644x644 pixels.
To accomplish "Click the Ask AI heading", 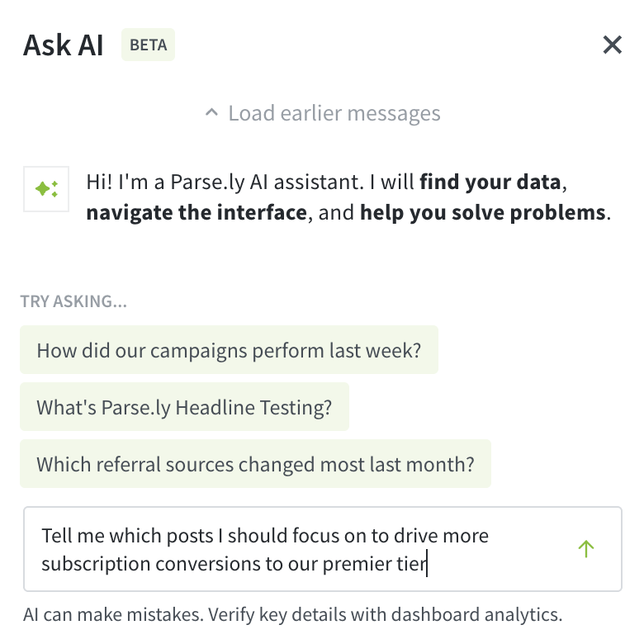I will [64, 45].
